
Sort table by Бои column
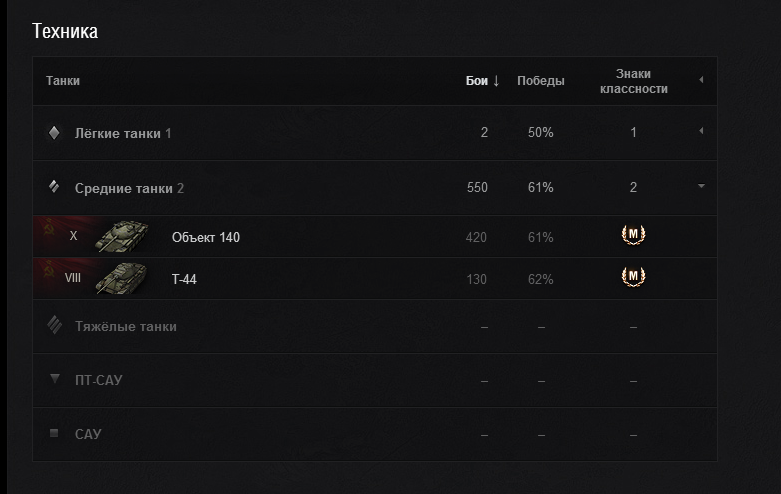pos(482,81)
